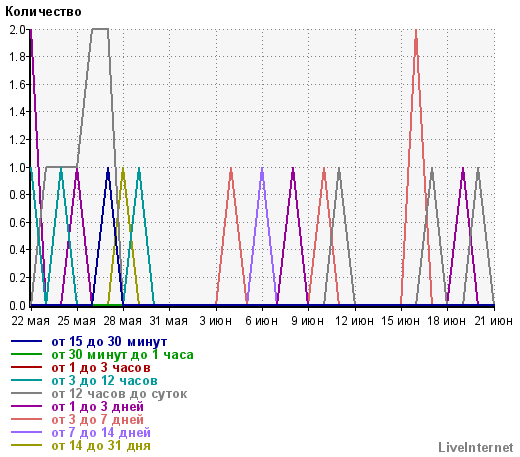
Task: Click the '21 июн' date axis label
Action: pos(494,321)
